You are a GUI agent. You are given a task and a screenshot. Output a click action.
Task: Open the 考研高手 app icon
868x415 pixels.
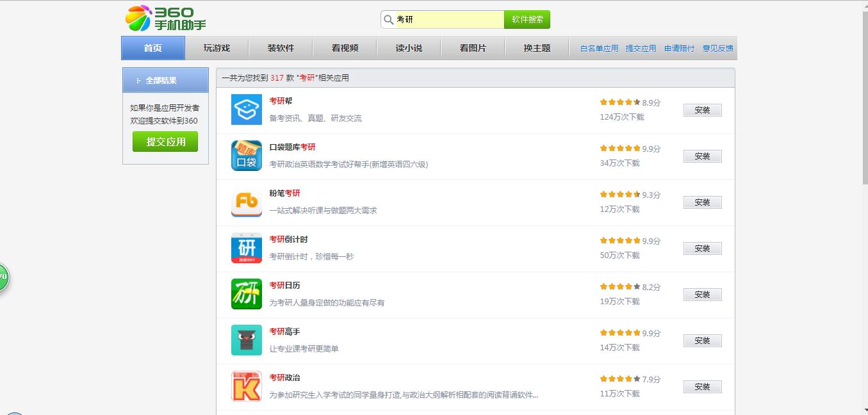[247, 340]
